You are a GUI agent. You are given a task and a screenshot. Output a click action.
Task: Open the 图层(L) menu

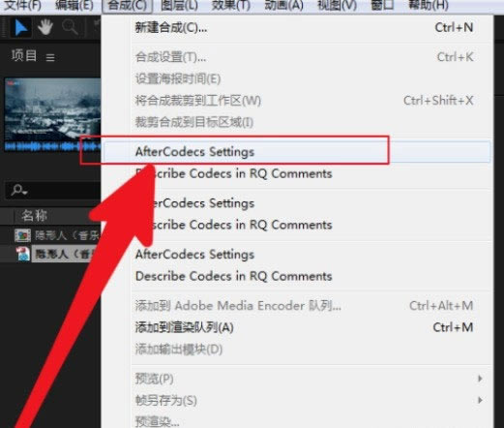click(179, 5)
